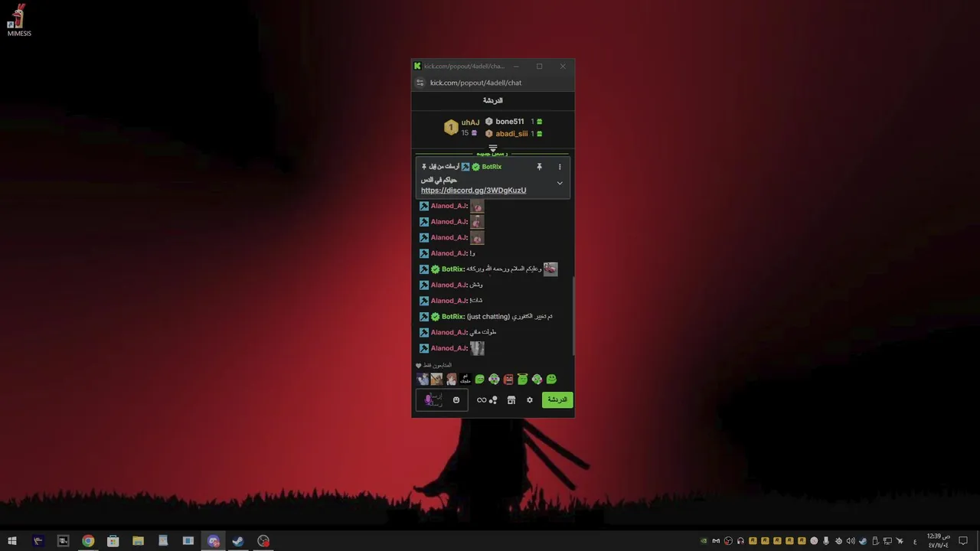The image size is (980, 551).
Task: Click the three-bubbles icon in chat toolbar
Action: (x=493, y=399)
